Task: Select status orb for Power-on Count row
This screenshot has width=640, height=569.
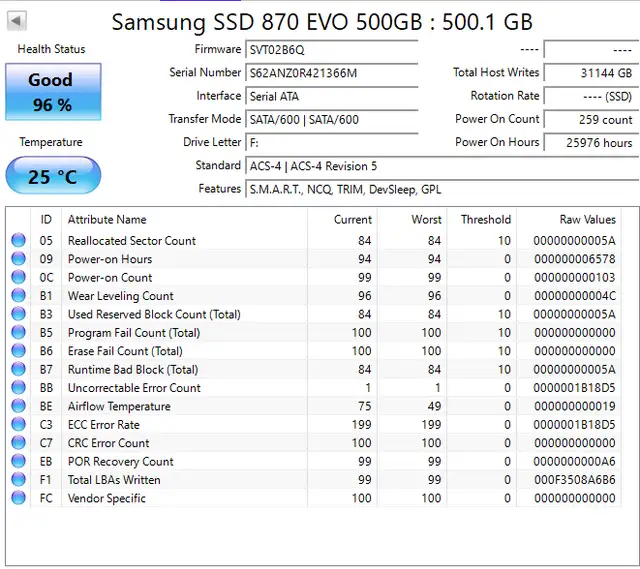Action: click(x=18, y=277)
